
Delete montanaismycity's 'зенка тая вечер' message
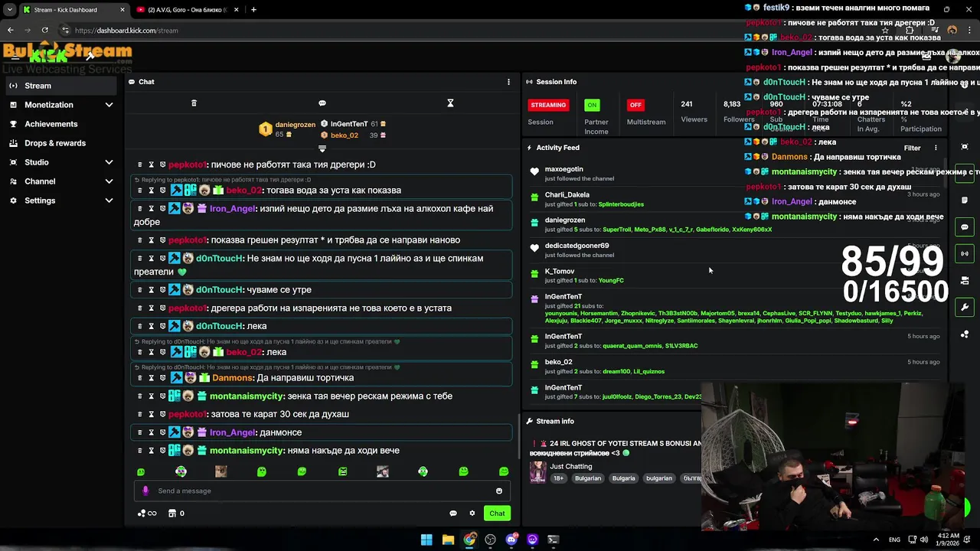(139, 396)
